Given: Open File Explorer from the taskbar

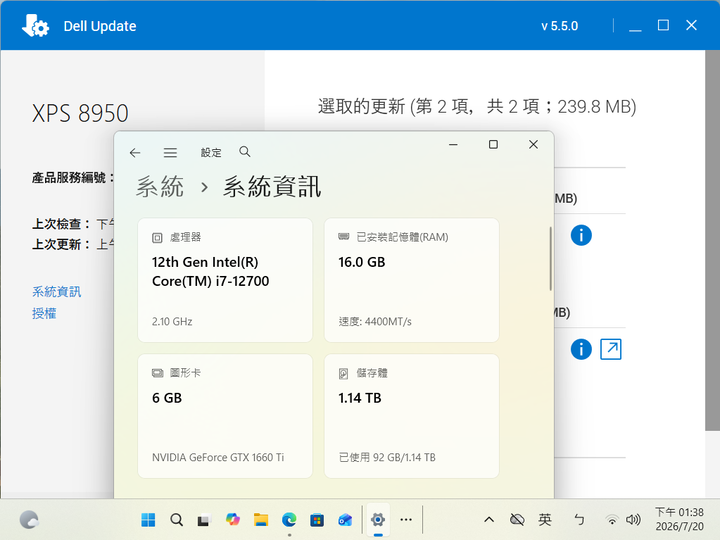Looking at the screenshot, I should [261, 520].
